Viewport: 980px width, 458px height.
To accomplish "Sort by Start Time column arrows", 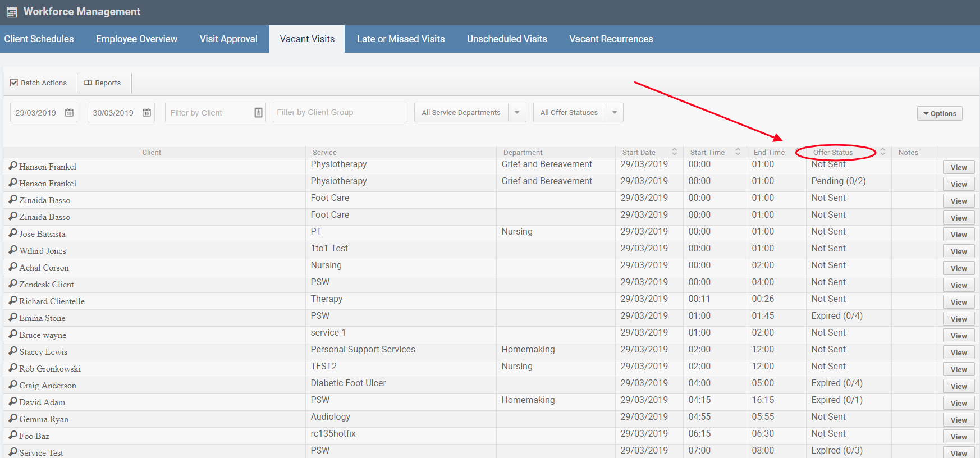I will (x=738, y=152).
